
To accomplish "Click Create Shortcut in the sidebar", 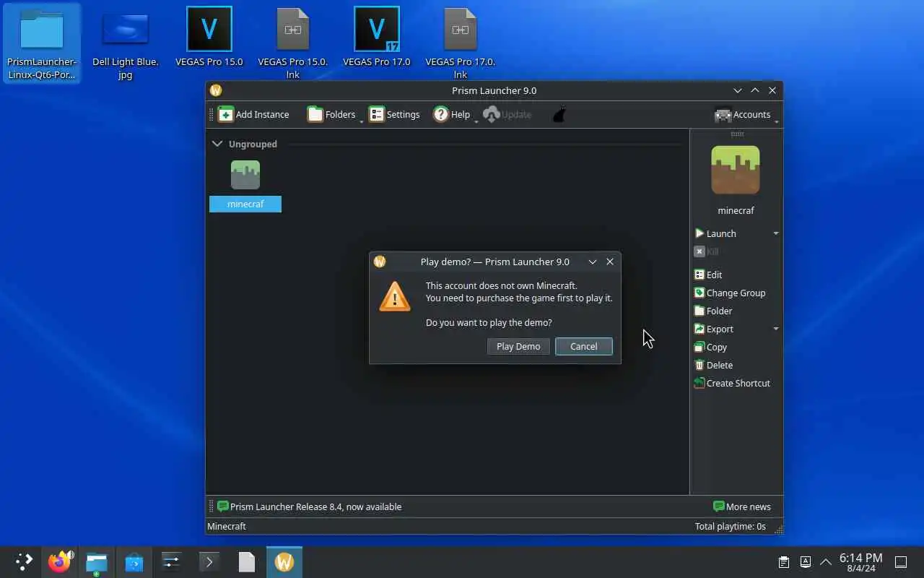I will [732, 383].
